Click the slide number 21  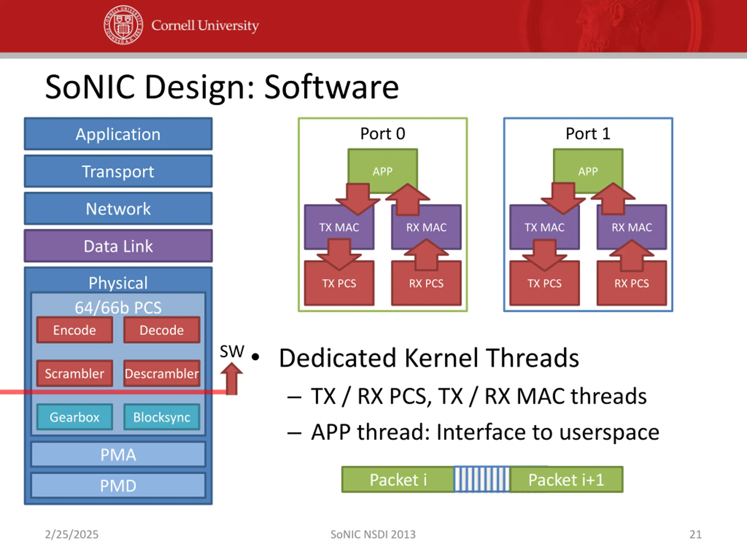[695, 534]
